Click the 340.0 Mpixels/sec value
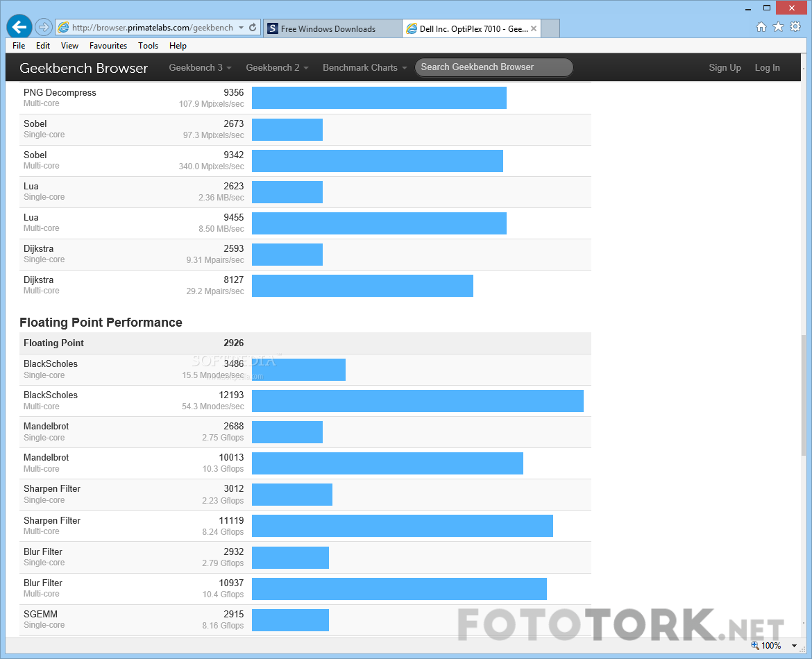Image resolution: width=812 pixels, height=659 pixels. tap(211, 166)
